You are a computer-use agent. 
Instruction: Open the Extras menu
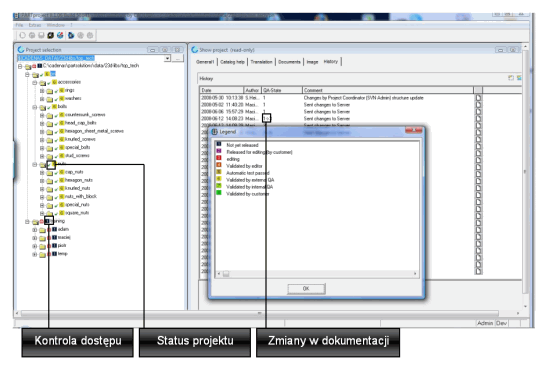point(35,25)
